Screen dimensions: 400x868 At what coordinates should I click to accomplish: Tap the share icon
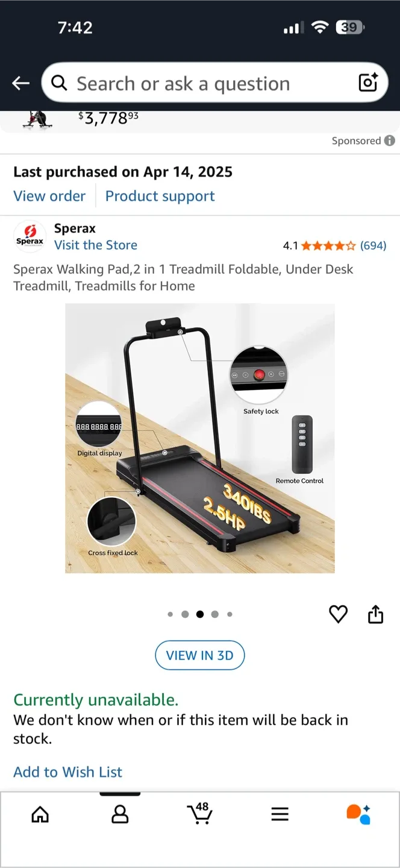tap(375, 614)
